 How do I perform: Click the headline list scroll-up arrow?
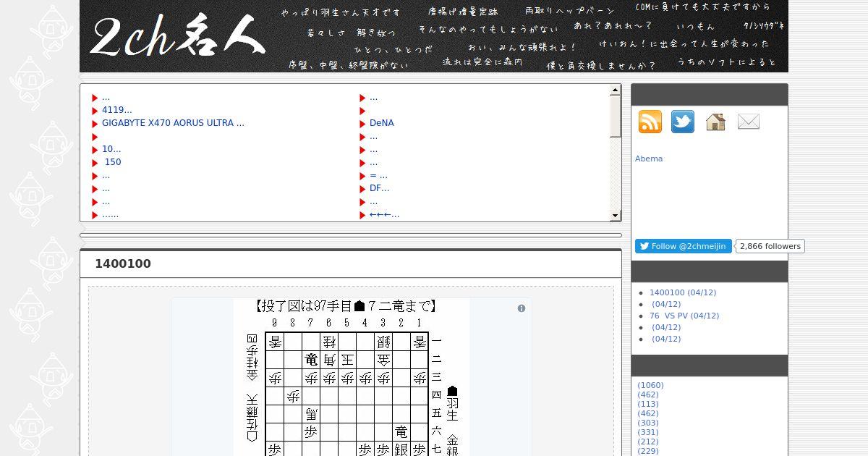616,90
